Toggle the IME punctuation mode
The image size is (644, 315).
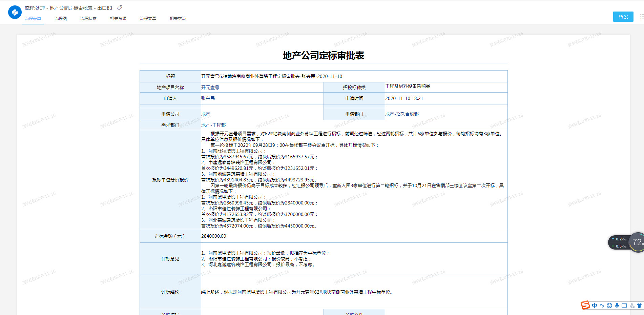point(602,306)
